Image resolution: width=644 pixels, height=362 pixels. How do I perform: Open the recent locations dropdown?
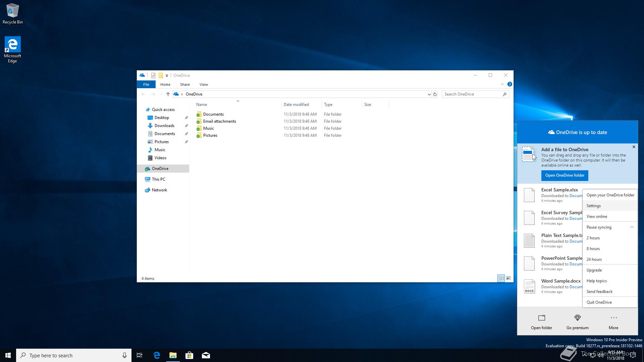[161, 94]
